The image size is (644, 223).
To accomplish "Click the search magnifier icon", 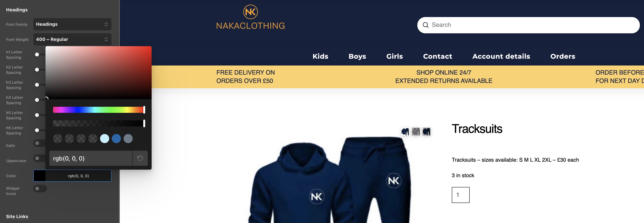I will coord(425,25).
